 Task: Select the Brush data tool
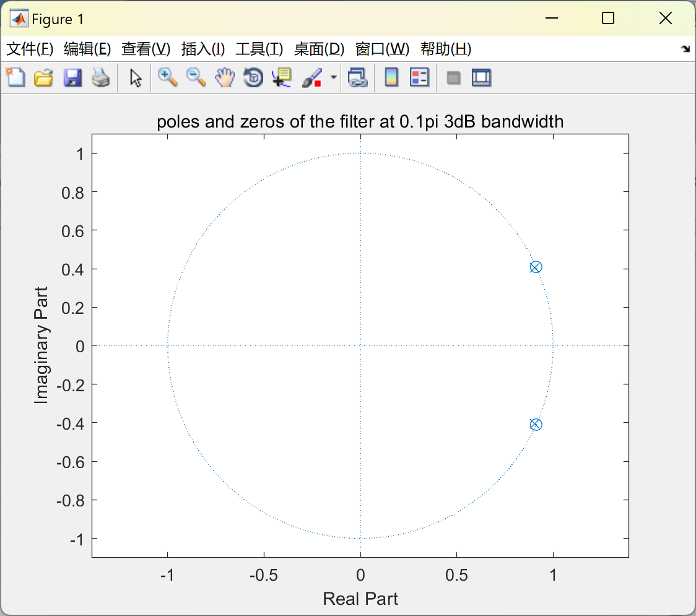[x=313, y=77]
